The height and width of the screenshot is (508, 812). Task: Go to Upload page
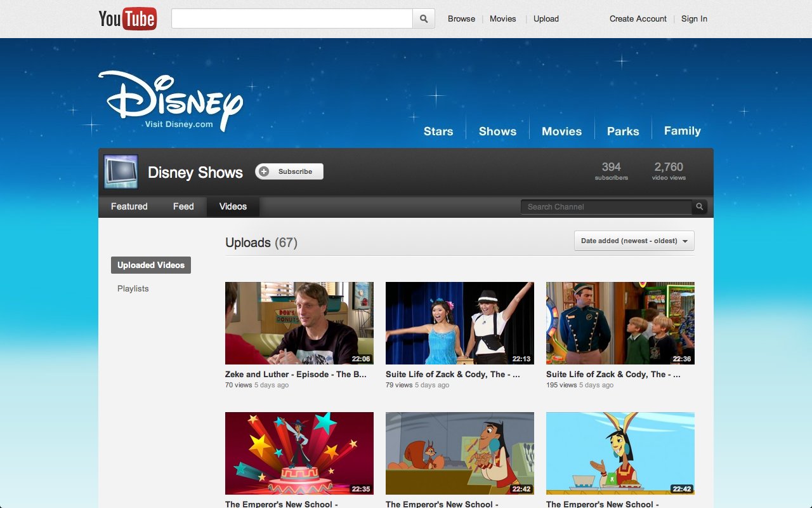tap(546, 18)
